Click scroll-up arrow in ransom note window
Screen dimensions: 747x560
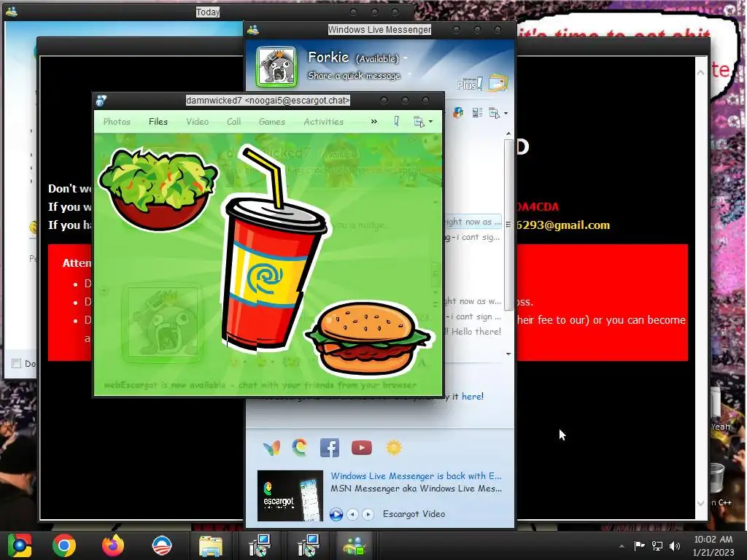coord(700,73)
